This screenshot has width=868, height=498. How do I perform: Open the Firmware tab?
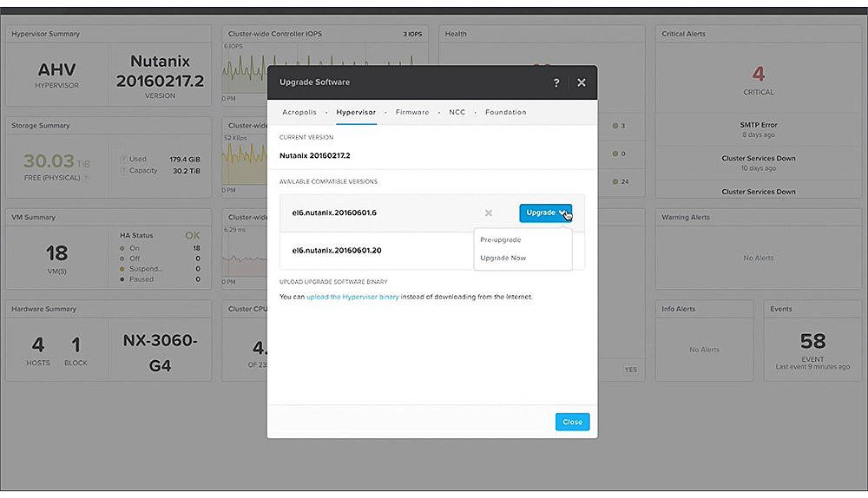pyautogui.click(x=412, y=112)
